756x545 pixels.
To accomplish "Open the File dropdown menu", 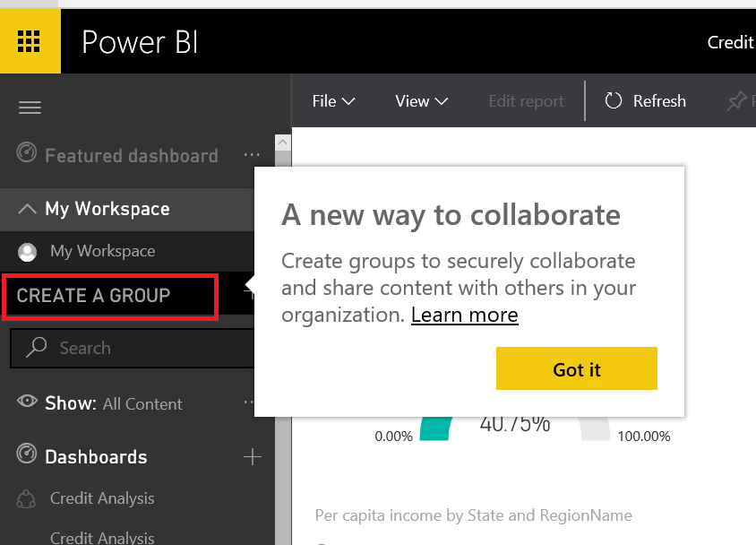I will (333, 100).
